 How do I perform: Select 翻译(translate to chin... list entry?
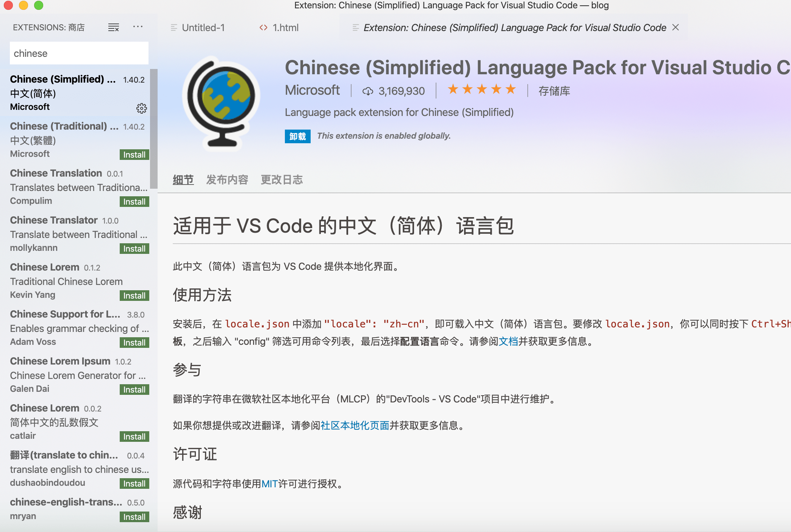point(75,469)
